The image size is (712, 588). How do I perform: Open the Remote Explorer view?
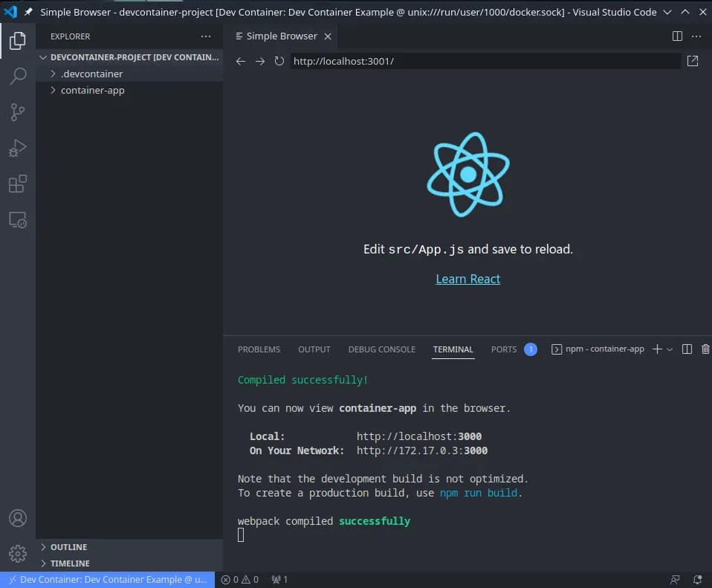(17, 220)
